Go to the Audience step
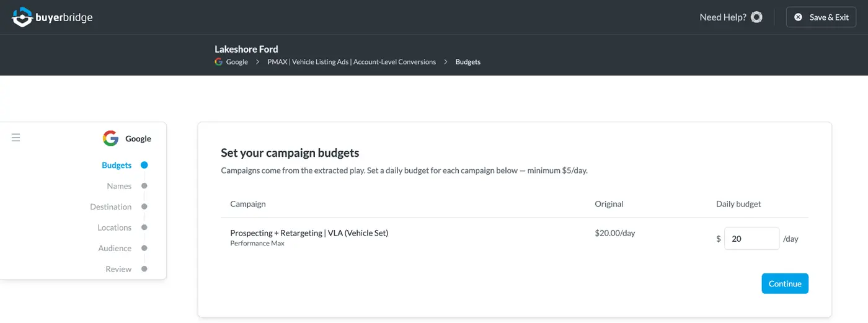The height and width of the screenshot is (323, 868). [115, 249]
